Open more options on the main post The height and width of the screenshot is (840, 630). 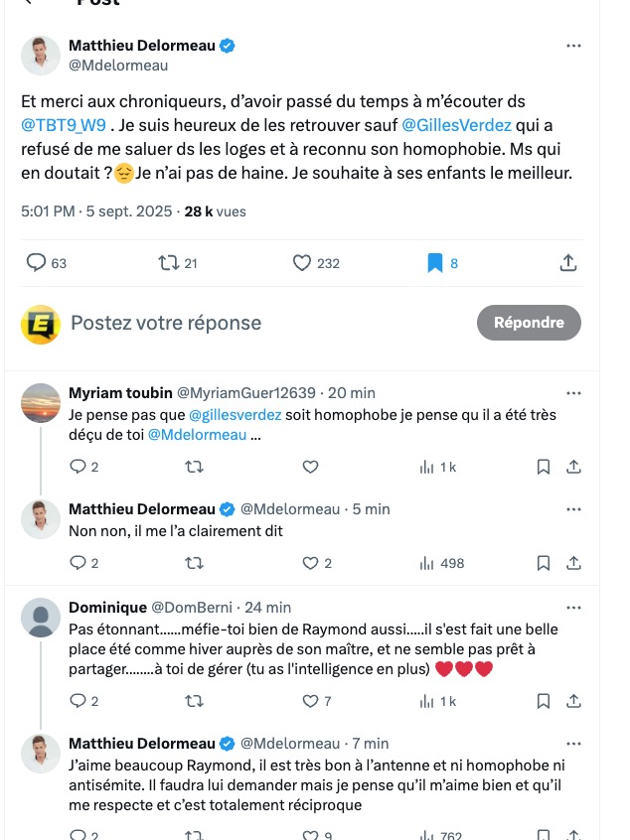[573, 44]
